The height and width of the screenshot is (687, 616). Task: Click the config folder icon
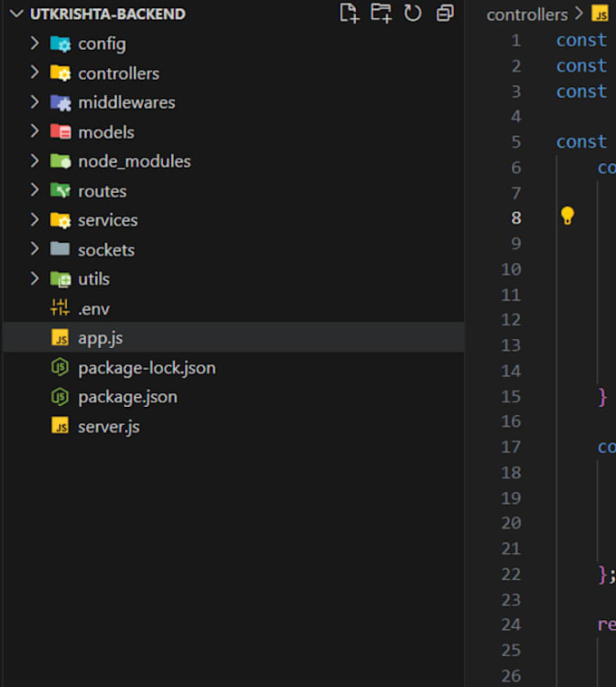pos(61,44)
